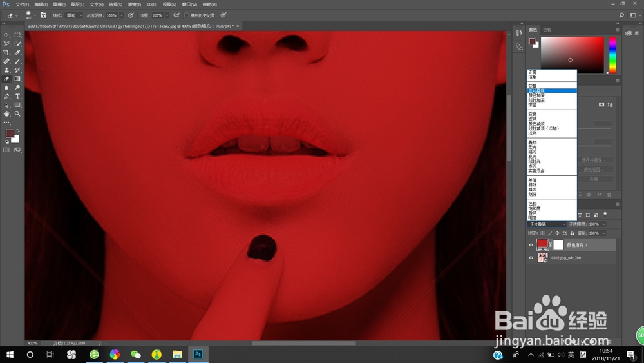Select the Blur tool
This screenshot has width=644, height=363.
pos(6,88)
